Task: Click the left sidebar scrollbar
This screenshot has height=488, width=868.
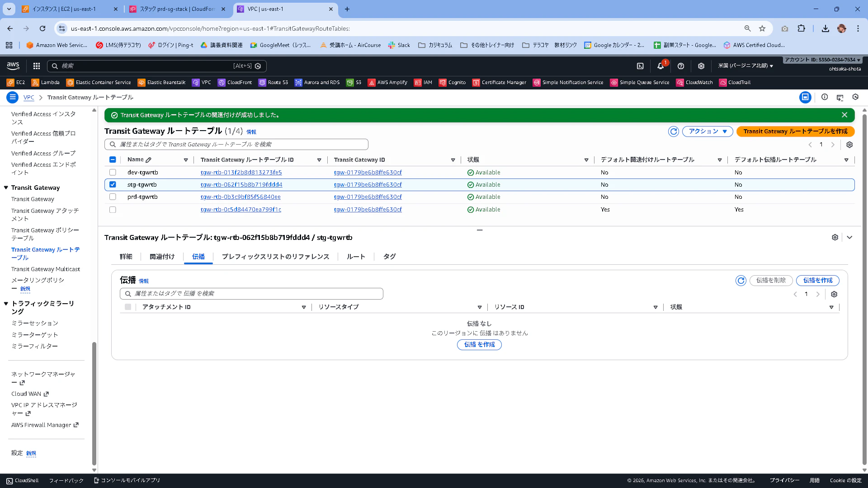Action: pyautogui.click(x=94, y=403)
